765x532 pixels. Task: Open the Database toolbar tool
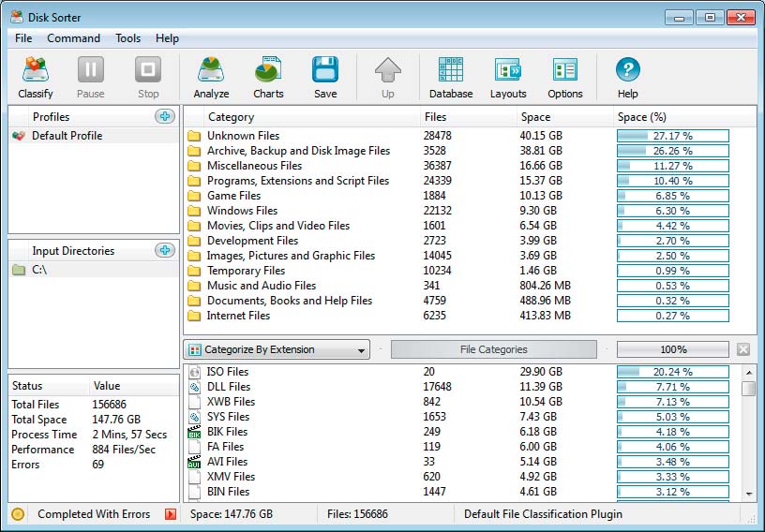[x=451, y=69]
